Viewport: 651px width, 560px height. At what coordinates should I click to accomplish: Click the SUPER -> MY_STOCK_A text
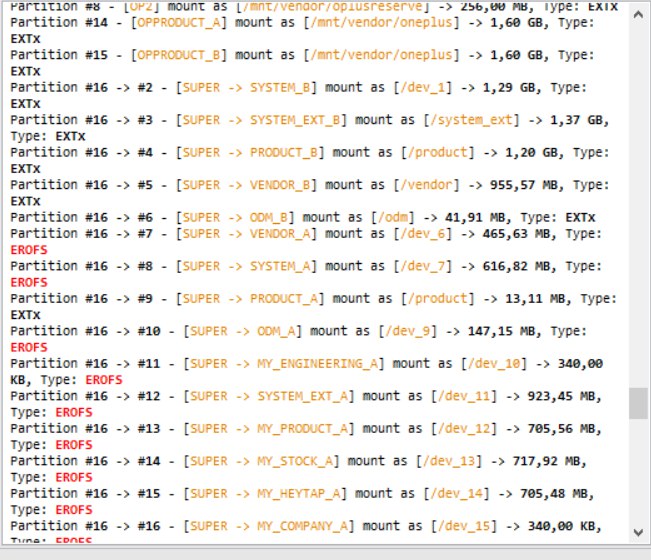click(262, 461)
